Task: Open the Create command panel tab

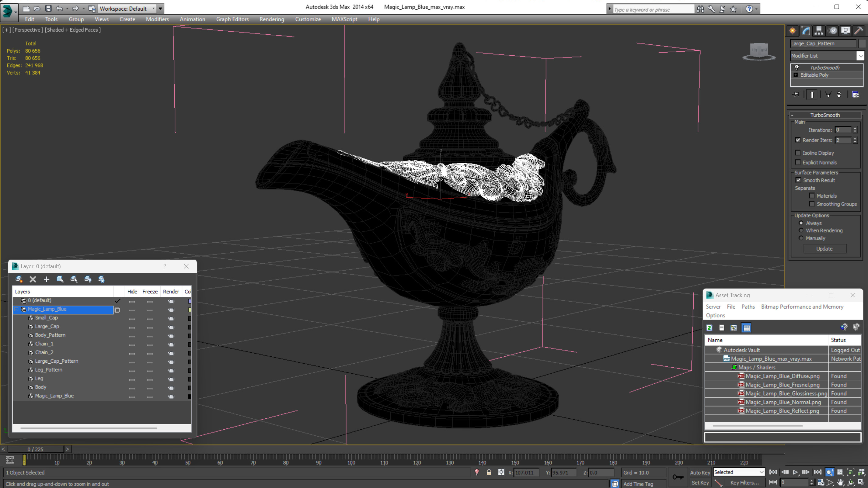Action: [x=793, y=31]
